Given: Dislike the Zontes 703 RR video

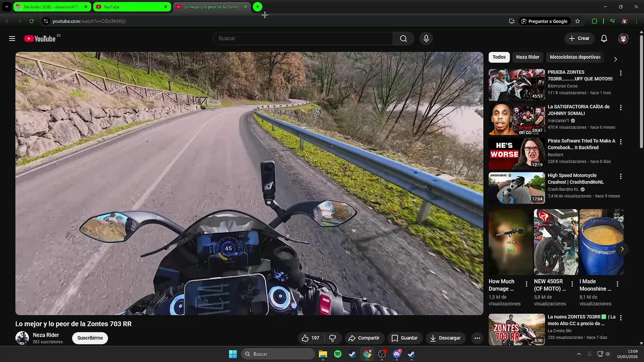Looking at the screenshot, I should pos(333,338).
